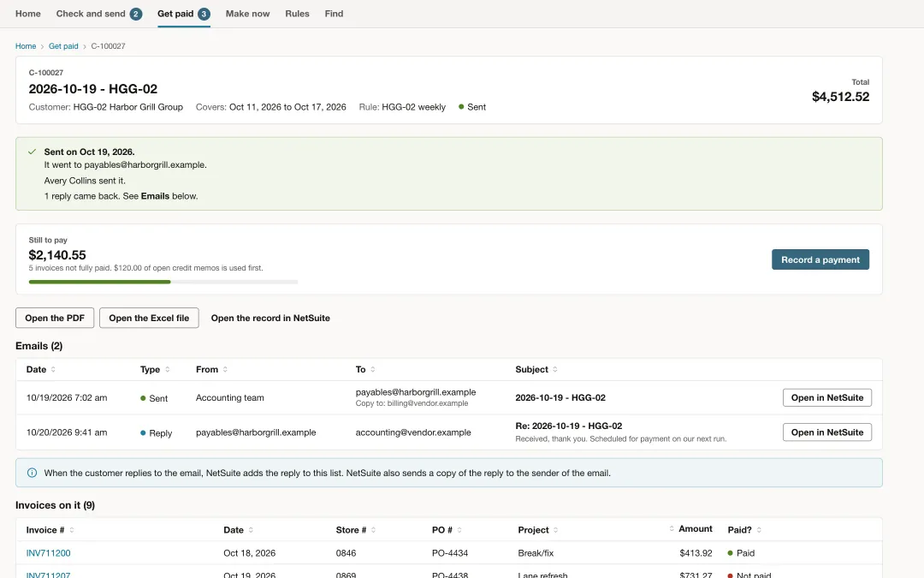Click the Get paid count badge
The height and width of the screenshot is (578, 924).
click(x=204, y=15)
